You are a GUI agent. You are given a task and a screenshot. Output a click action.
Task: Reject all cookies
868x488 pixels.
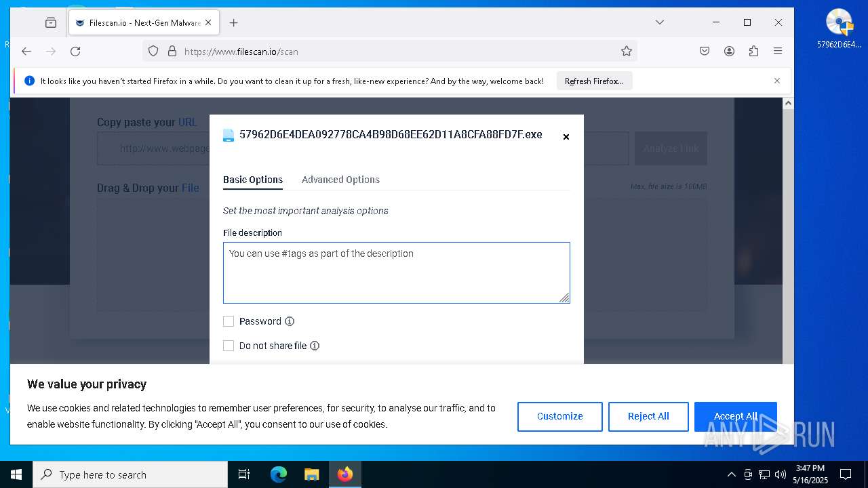click(648, 416)
